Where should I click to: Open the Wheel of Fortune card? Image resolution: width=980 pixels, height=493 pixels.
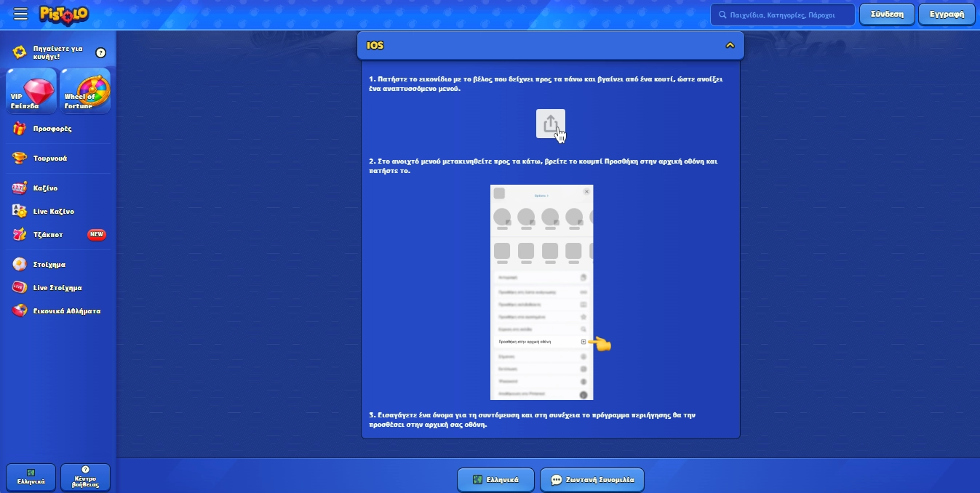[85, 91]
